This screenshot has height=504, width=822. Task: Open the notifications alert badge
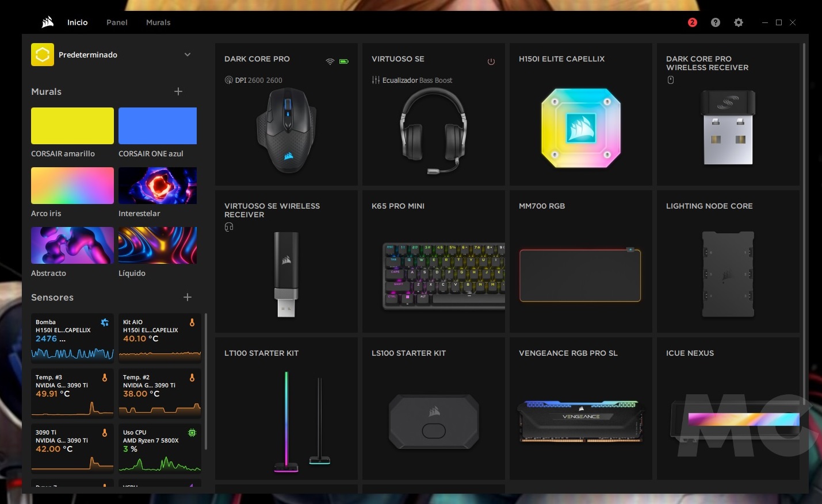point(692,22)
